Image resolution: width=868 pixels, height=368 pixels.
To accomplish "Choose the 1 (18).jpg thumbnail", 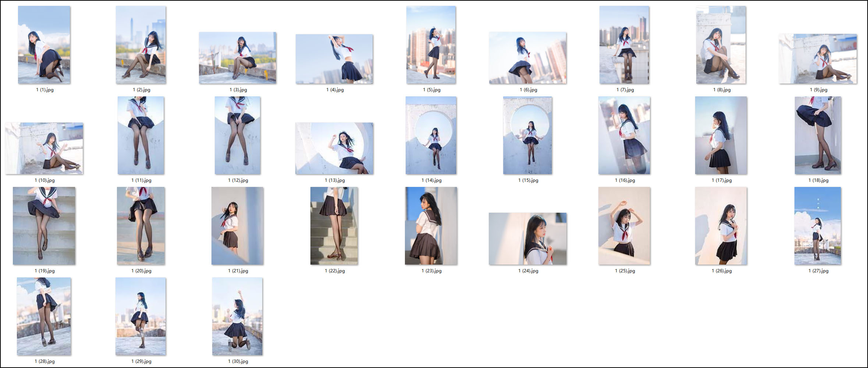I will click(x=818, y=135).
